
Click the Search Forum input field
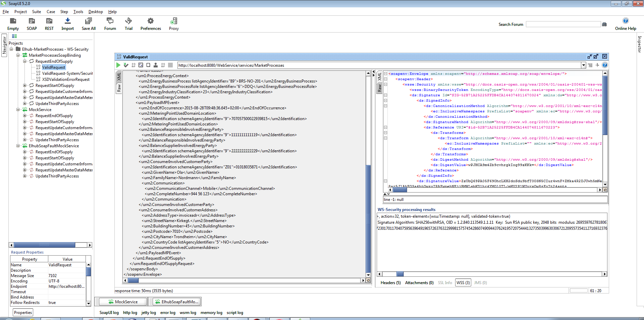(x=563, y=24)
